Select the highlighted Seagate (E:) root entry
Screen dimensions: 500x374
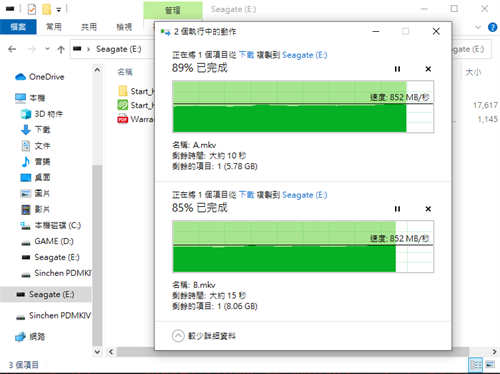point(45,294)
